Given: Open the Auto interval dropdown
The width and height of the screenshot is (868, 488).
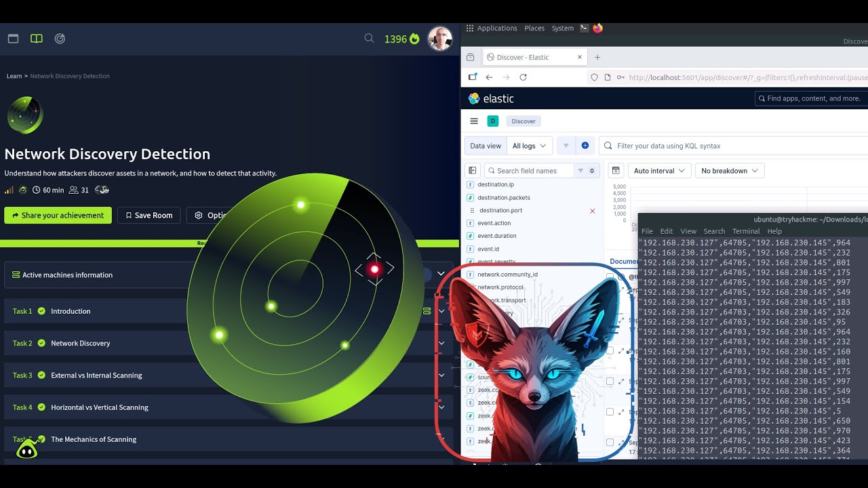Looking at the screenshot, I should pyautogui.click(x=660, y=171).
